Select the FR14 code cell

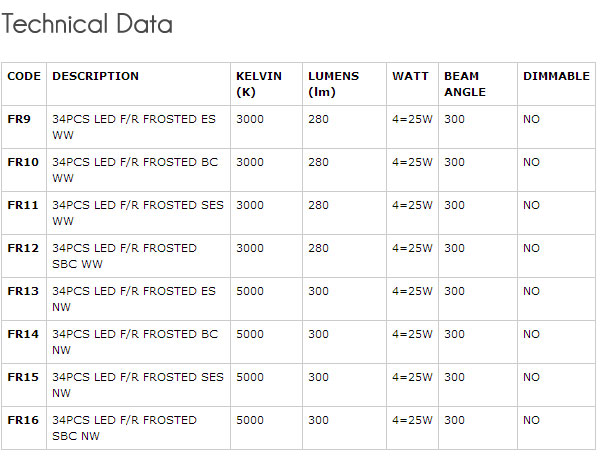[x=23, y=334]
